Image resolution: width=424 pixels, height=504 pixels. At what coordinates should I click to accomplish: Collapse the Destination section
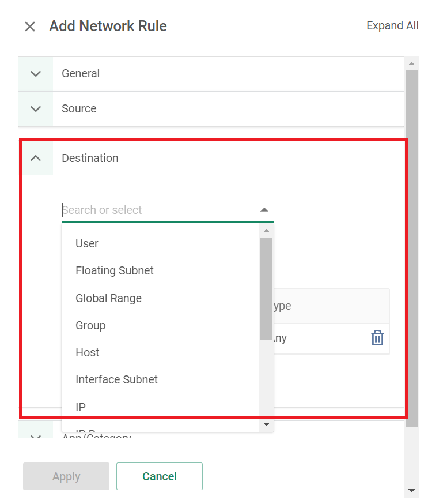tap(36, 158)
